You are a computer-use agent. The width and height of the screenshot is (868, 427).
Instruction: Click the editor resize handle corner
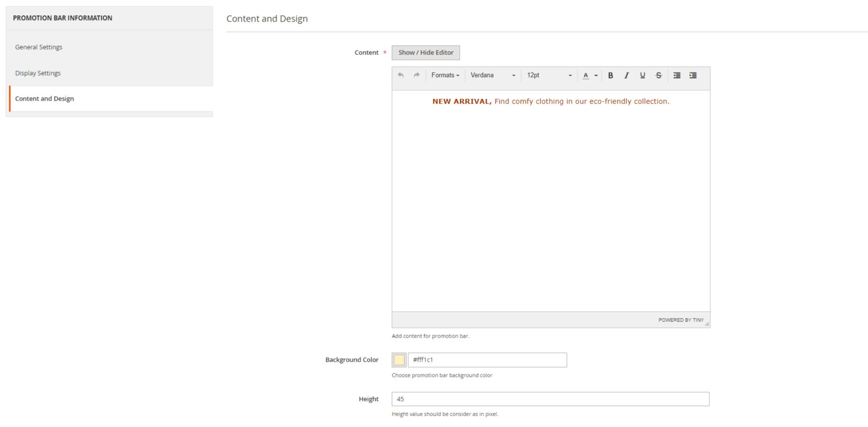click(x=707, y=324)
